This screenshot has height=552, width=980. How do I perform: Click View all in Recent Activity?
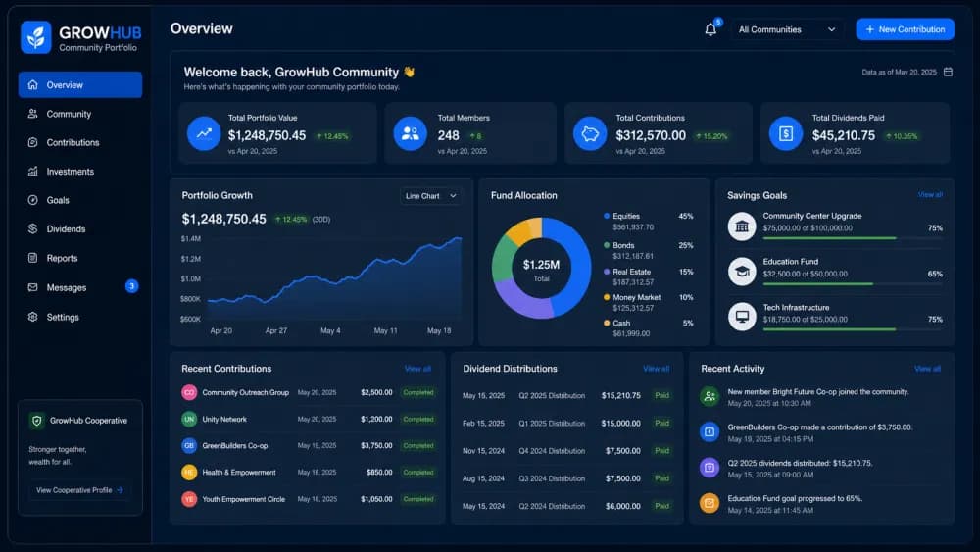coord(927,369)
